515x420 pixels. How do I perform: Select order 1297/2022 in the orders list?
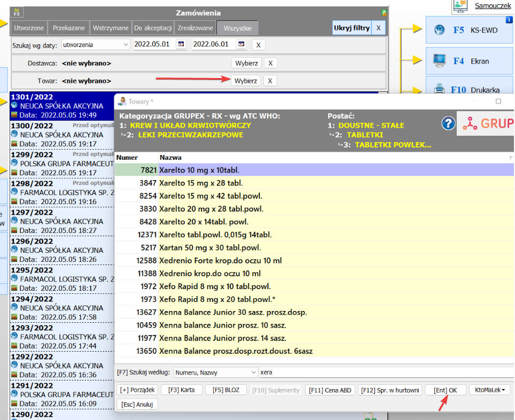[62, 222]
